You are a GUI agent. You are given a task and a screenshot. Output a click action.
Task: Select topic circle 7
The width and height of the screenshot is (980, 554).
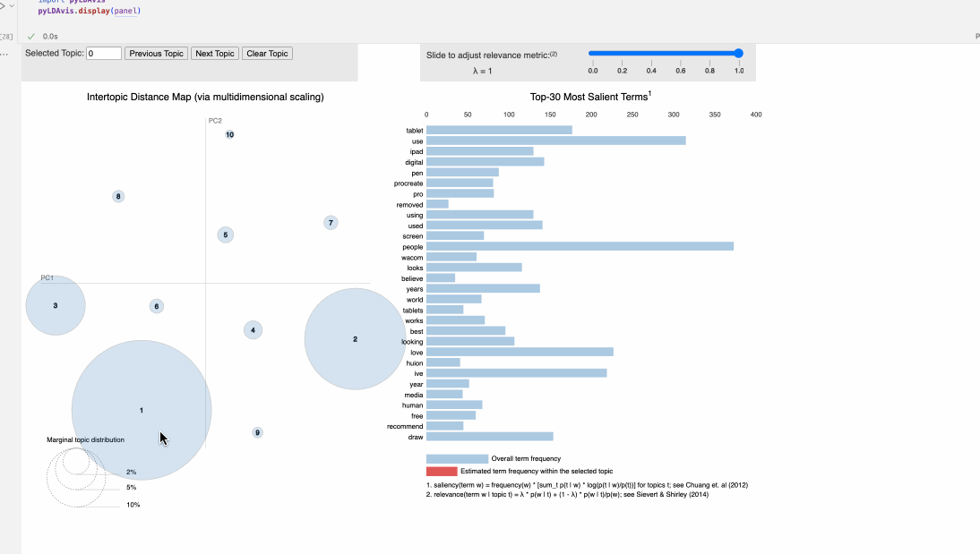point(331,222)
